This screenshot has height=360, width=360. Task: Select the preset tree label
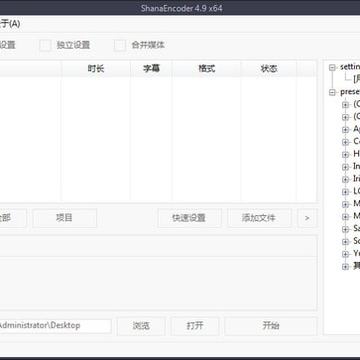point(350,92)
